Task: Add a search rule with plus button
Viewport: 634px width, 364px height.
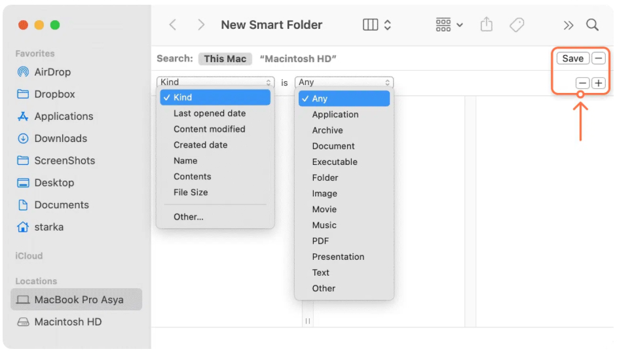Action: (598, 83)
